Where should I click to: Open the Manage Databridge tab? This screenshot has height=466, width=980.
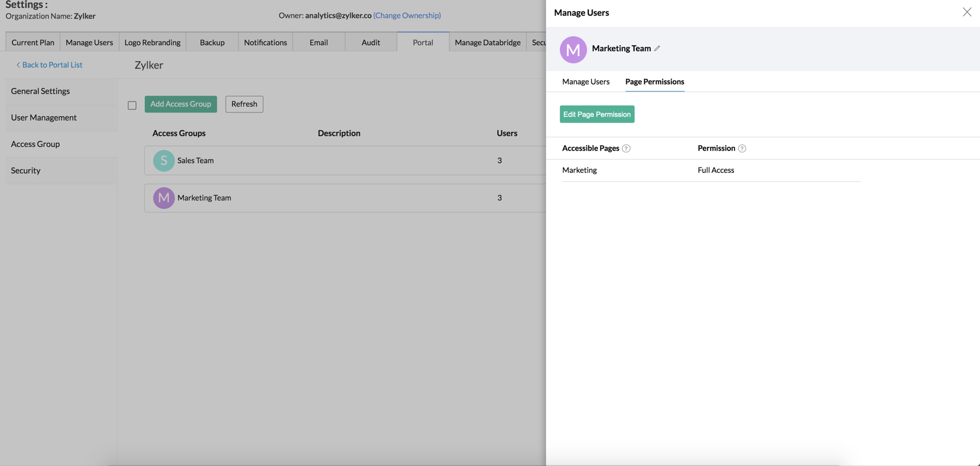click(x=488, y=42)
